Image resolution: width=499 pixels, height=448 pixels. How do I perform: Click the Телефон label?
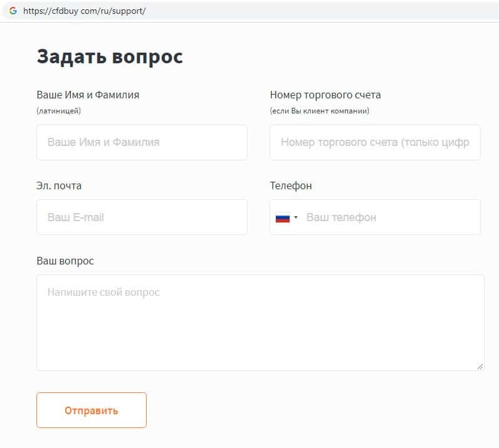pos(291,185)
